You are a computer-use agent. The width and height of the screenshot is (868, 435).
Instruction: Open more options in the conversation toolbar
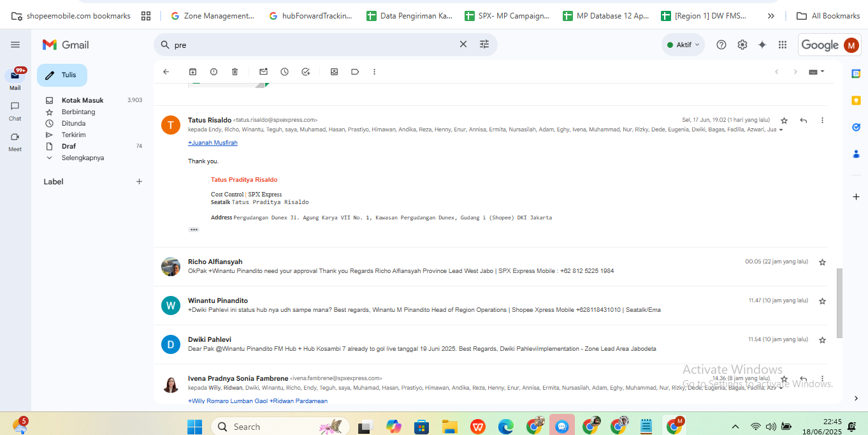click(x=374, y=72)
